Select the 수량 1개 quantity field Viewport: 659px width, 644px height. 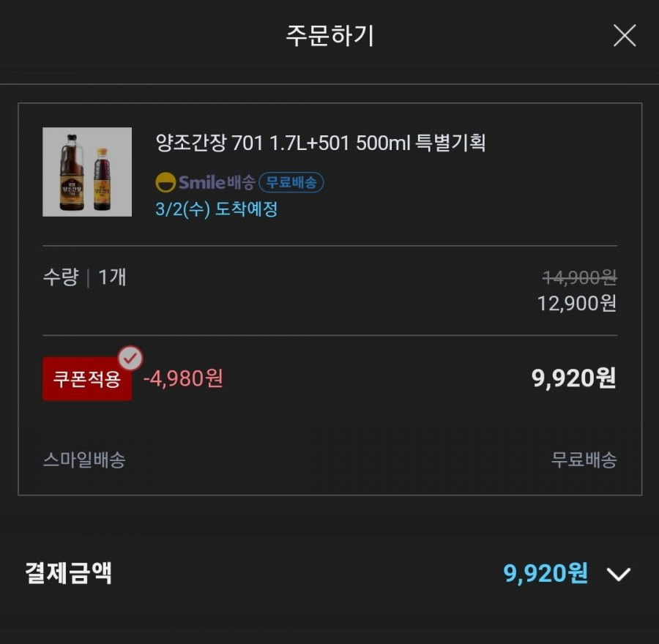pos(84,277)
